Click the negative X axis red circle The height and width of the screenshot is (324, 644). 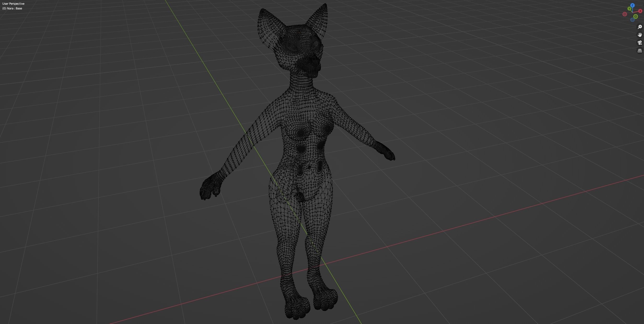point(625,14)
